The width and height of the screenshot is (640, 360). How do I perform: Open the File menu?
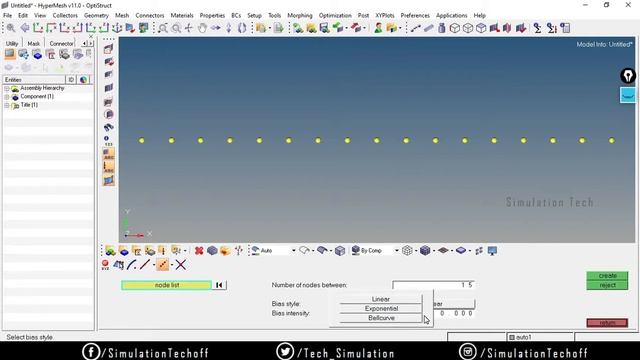[x=7, y=16]
